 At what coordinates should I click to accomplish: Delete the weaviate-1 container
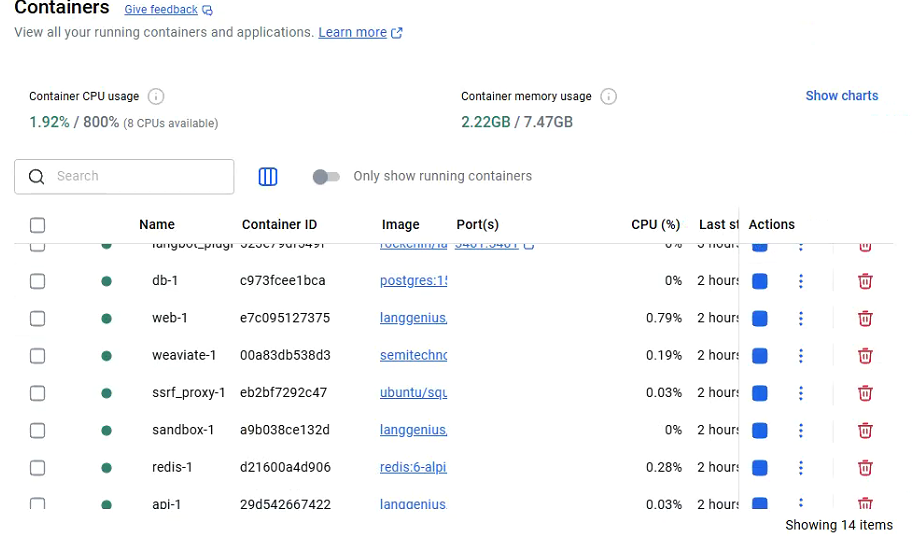point(865,356)
